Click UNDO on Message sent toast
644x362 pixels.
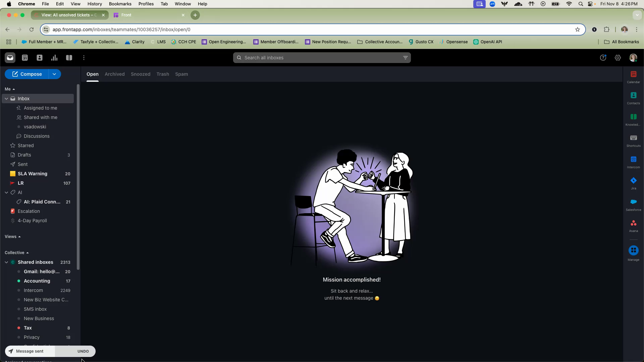point(83,351)
